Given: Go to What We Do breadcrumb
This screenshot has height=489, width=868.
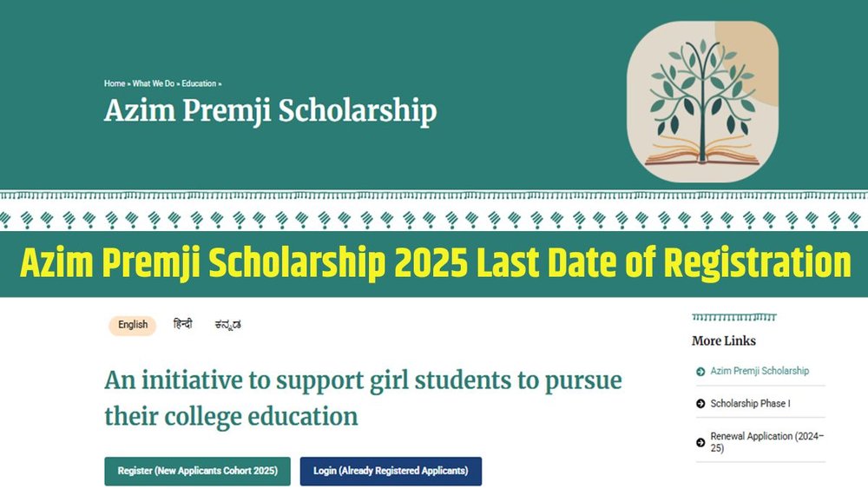Looking at the screenshot, I should tap(154, 83).
